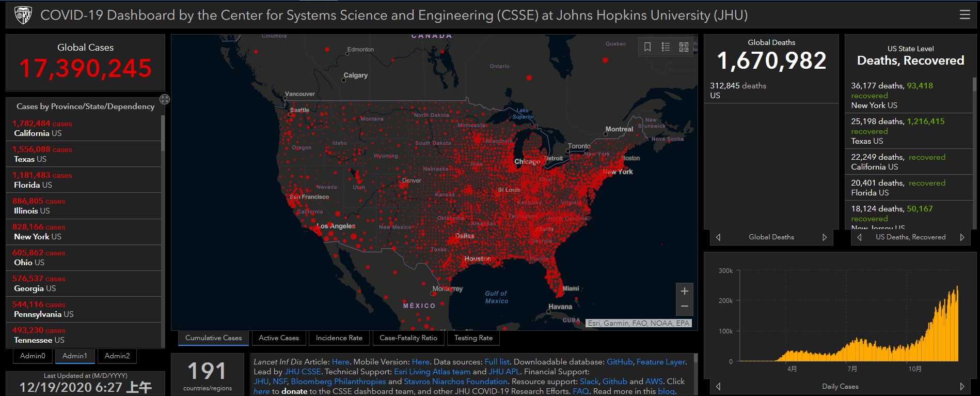Zoom in on the map with plus
The height and width of the screenshot is (396, 980).
coord(684,291)
